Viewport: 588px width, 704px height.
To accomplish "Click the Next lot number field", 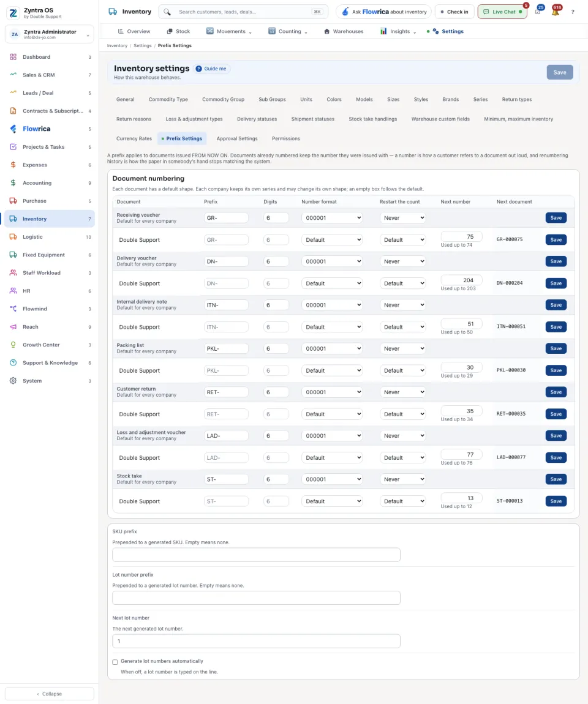I will click(x=256, y=641).
